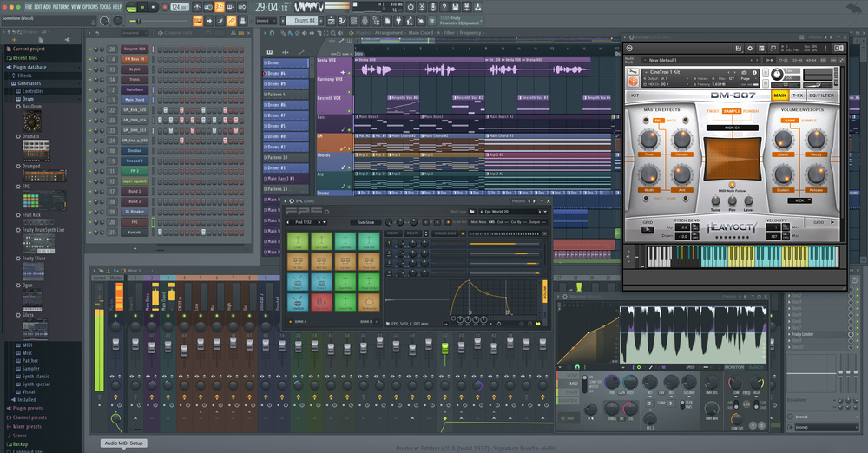
Task: Click the FM Bass 39 channel button
Action: pos(135,59)
